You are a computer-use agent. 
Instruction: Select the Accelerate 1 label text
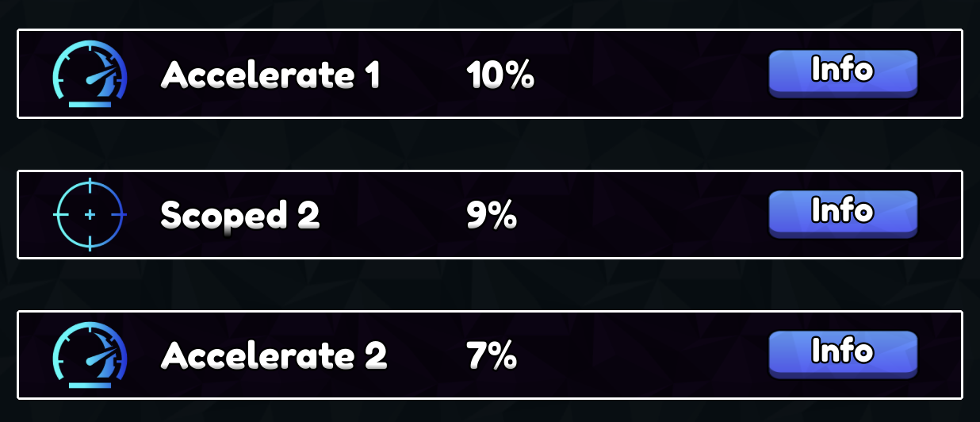coord(270,75)
